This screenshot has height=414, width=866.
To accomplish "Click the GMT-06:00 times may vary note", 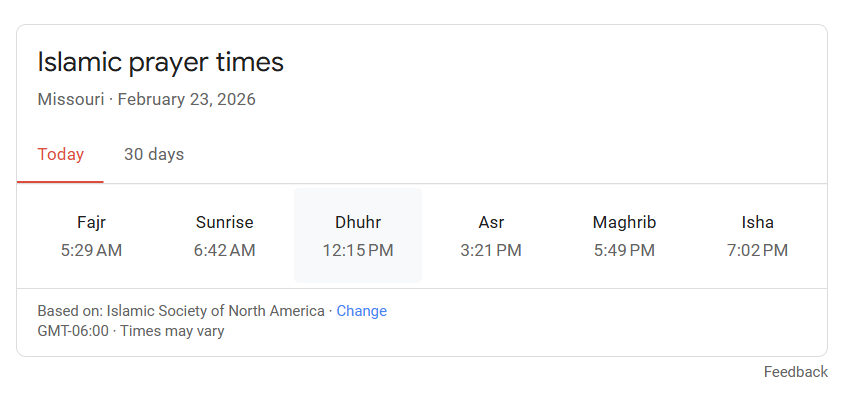I will point(130,331).
